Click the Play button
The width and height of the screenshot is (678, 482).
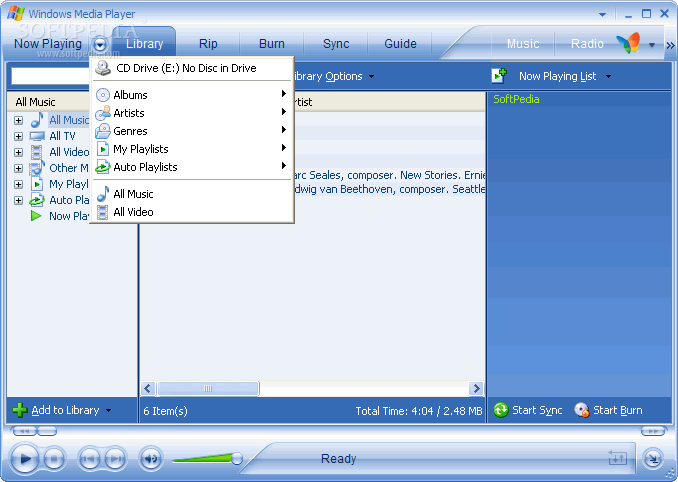25,459
